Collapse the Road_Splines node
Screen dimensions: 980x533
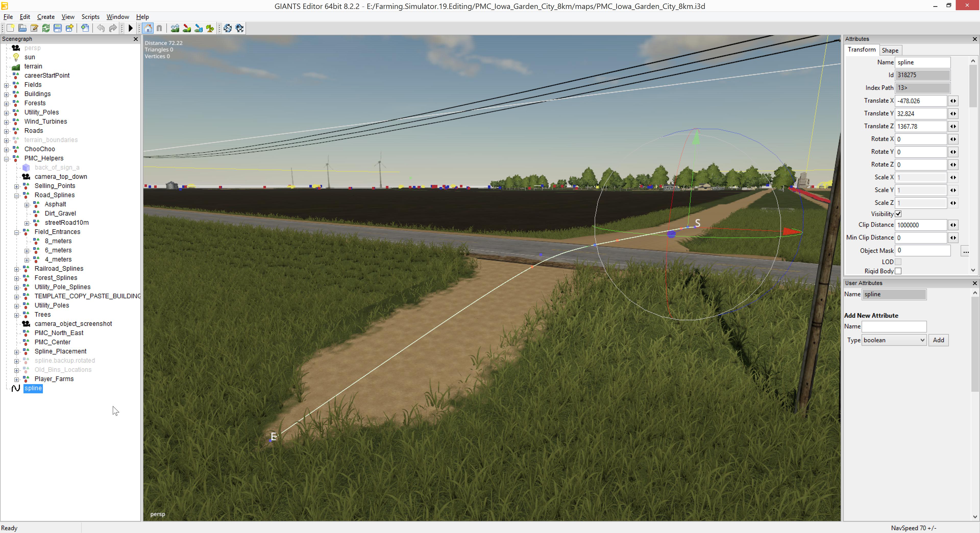17,196
